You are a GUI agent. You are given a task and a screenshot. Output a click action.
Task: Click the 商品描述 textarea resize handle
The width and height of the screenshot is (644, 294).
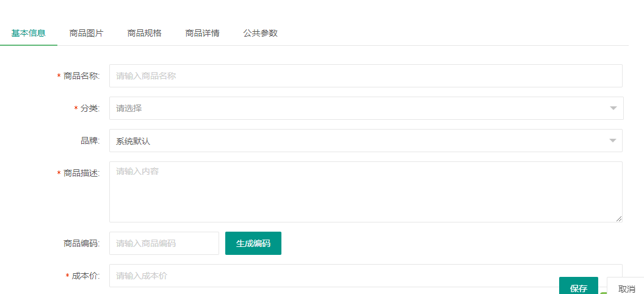pyautogui.click(x=619, y=219)
